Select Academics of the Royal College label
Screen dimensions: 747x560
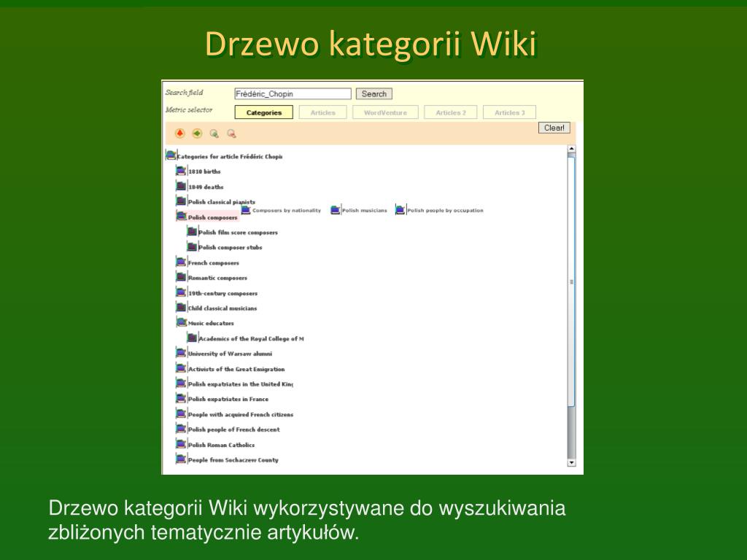(x=251, y=338)
